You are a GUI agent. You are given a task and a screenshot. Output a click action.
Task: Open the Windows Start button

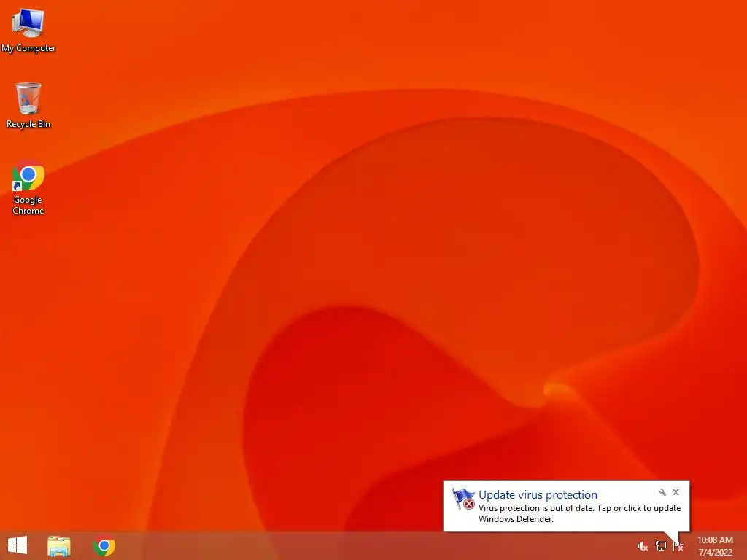click(x=18, y=545)
